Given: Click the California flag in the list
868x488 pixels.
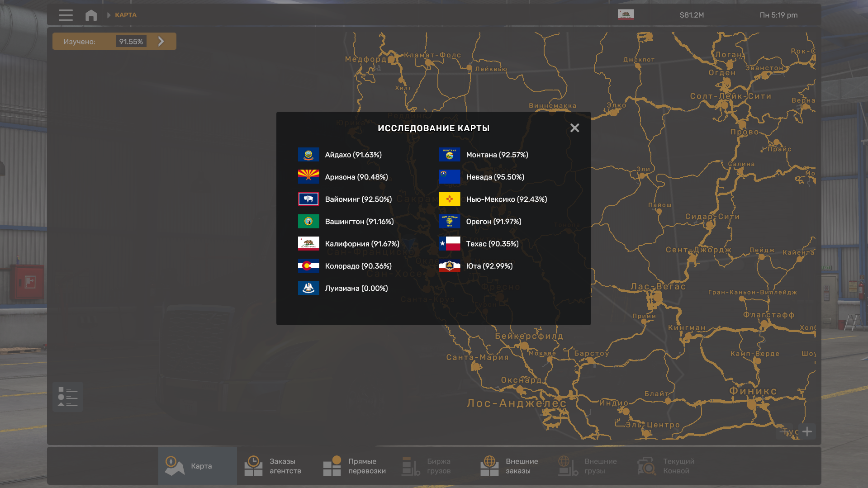Looking at the screenshot, I should click(308, 244).
